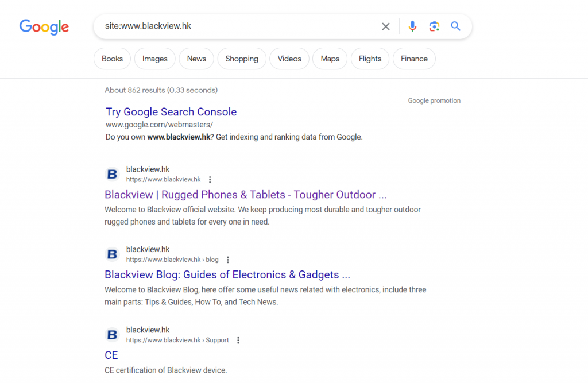The image size is (588, 383).
Task: Click the Blackview favicon of the Support result
Action: (112, 335)
